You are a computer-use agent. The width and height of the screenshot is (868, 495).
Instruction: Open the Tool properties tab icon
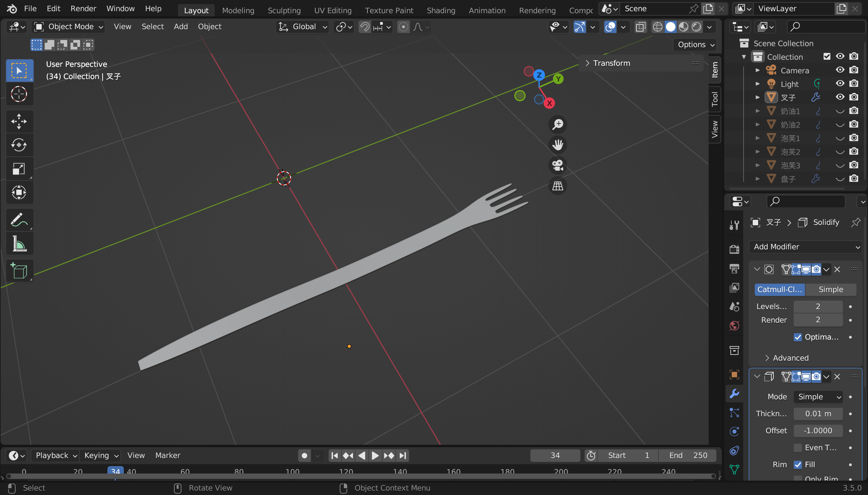(734, 225)
